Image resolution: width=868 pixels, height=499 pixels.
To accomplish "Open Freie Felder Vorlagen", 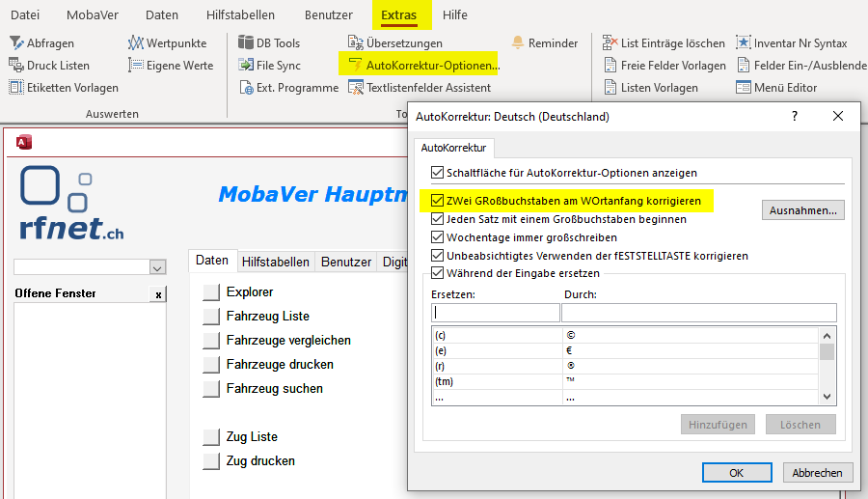I will (665, 66).
